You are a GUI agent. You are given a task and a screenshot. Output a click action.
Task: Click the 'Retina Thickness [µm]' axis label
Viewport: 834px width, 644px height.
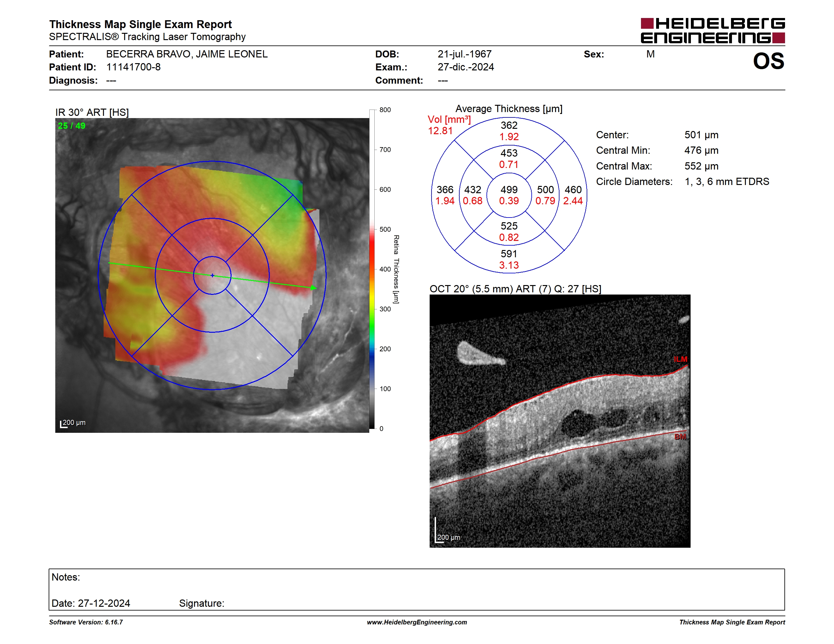tap(396, 269)
